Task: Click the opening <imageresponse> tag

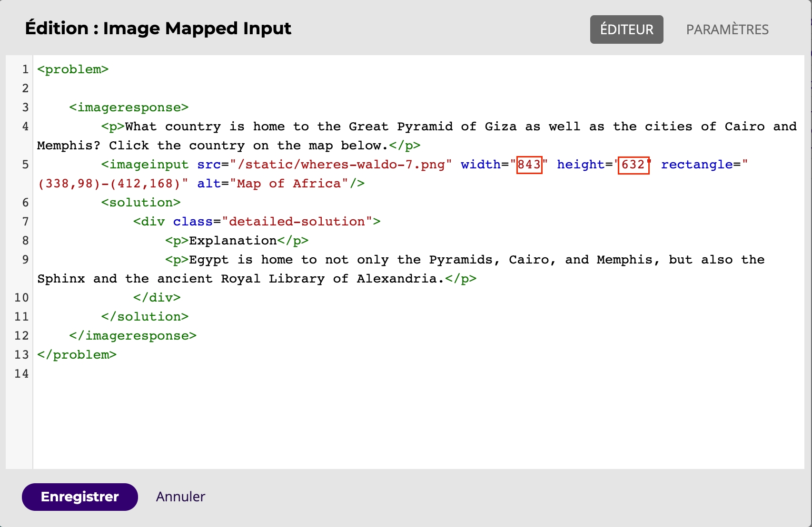Action: [x=129, y=107]
